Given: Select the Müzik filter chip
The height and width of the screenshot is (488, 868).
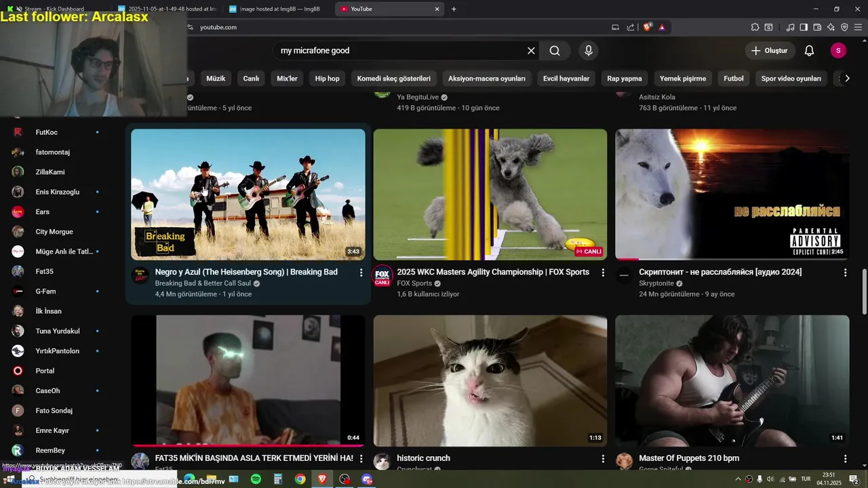Looking at the screenshot, I should point(216,79).
